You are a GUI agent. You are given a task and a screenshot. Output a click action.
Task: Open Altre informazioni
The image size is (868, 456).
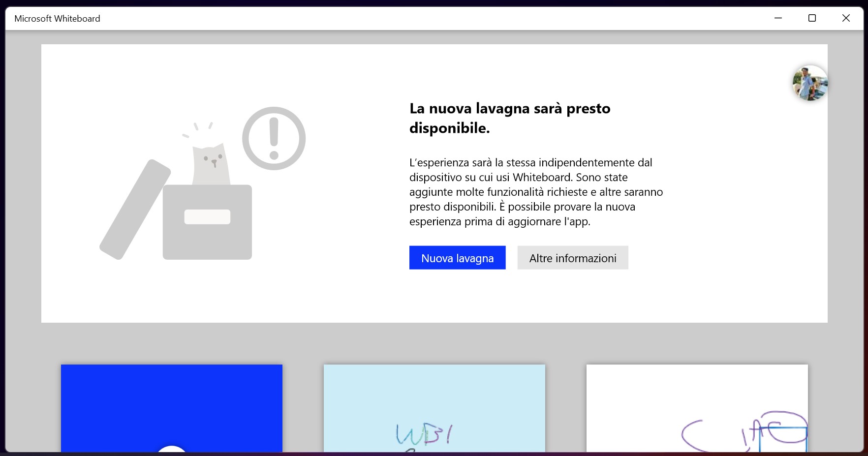pos(573,258)
